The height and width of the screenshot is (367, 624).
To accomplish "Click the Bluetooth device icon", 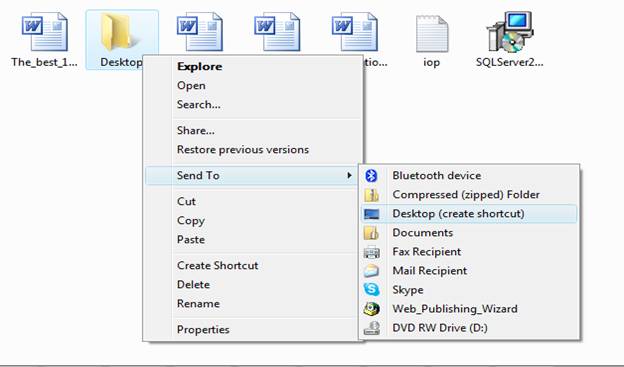I will (371, 176).
